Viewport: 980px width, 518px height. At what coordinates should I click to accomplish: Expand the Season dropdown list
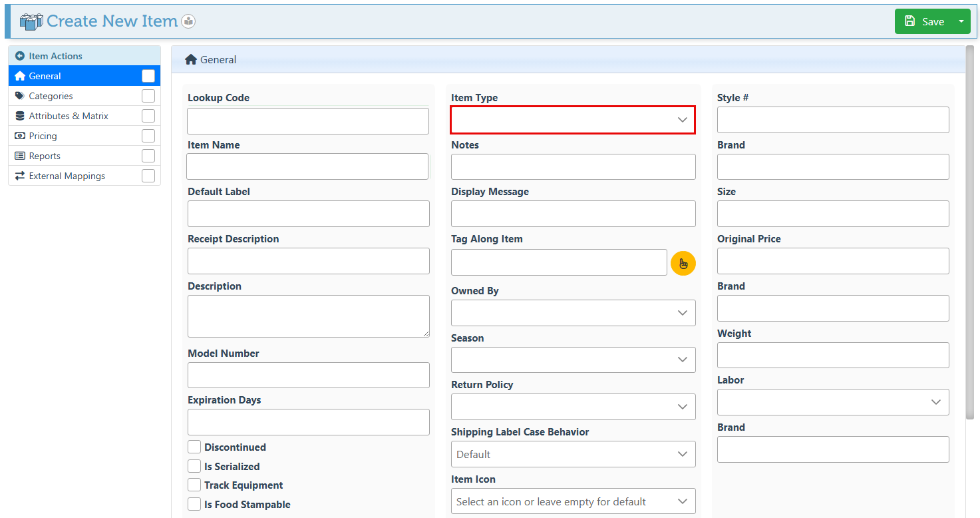click(x=573, y=360)
